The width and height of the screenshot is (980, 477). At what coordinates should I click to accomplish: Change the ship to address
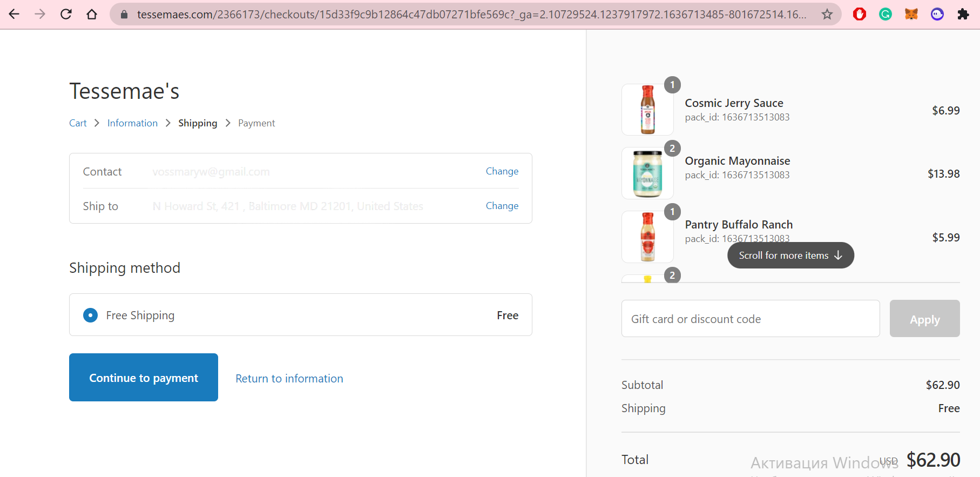coord(502,206)
